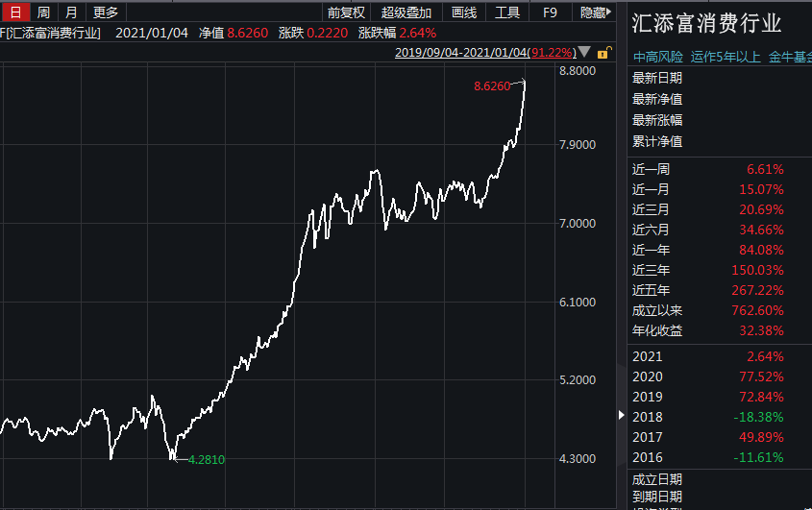This screenshot has width=812, height=510.
Task: Click the 最新日期 label
Action: 657,78
